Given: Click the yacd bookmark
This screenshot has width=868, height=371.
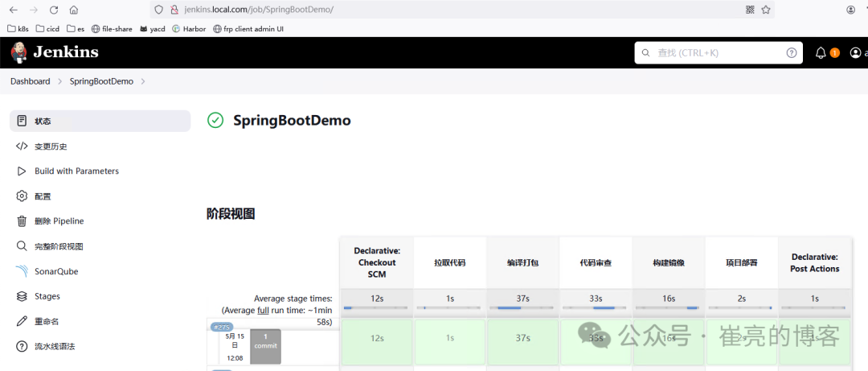Looking at the screenshot, I should [x=152, y=29].
